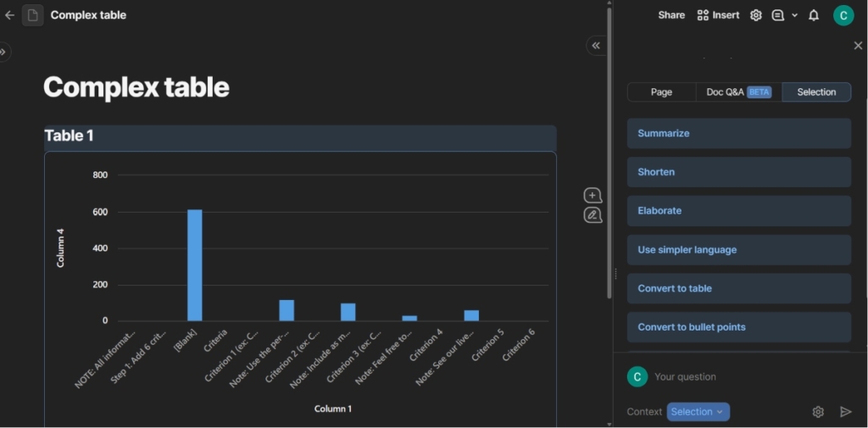Click the Criterion 4 axis label
The width and height of the screenshot is (868, 428).
click(426, 347)
